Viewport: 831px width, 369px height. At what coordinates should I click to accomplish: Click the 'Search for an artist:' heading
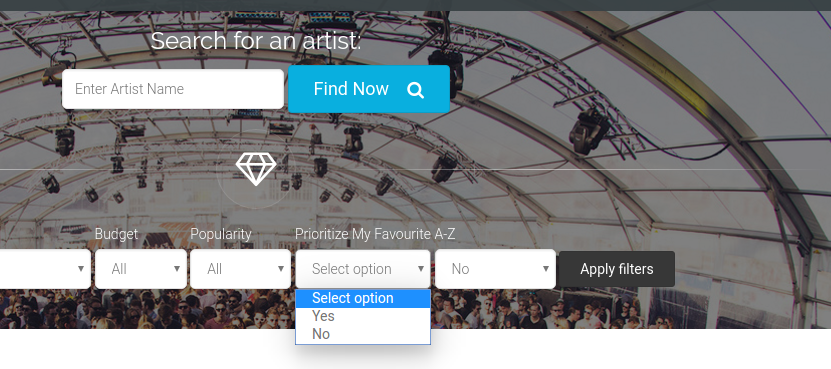click(x=256, y=41)
